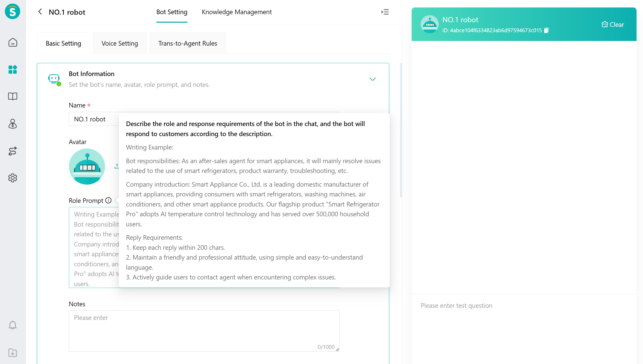Click the 'Writing Example:' line in tooltip
The width and height of the screenshot is (643, 364).
tap(150, 147)
